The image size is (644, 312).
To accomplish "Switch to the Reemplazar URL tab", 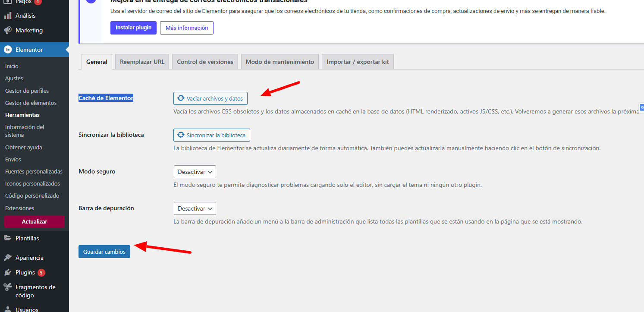I will click(142, 62).
